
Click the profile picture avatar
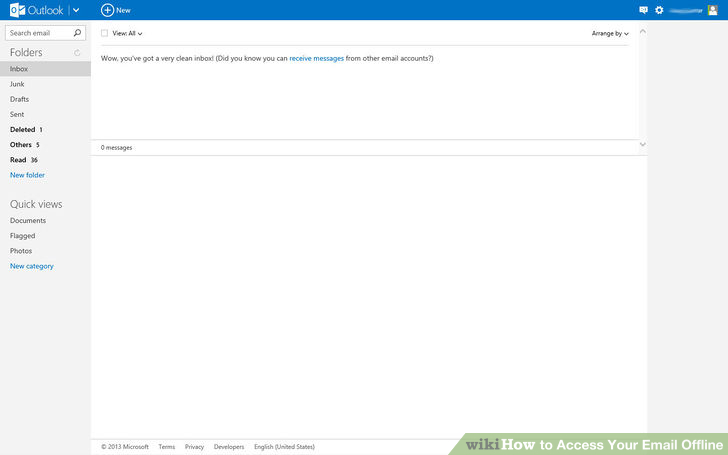[713, 10]
